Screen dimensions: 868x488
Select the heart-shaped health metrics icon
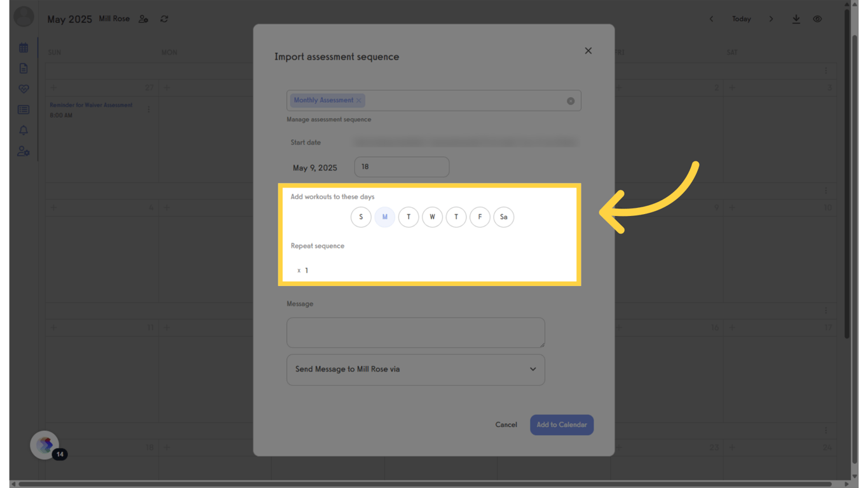pos(24,89)
